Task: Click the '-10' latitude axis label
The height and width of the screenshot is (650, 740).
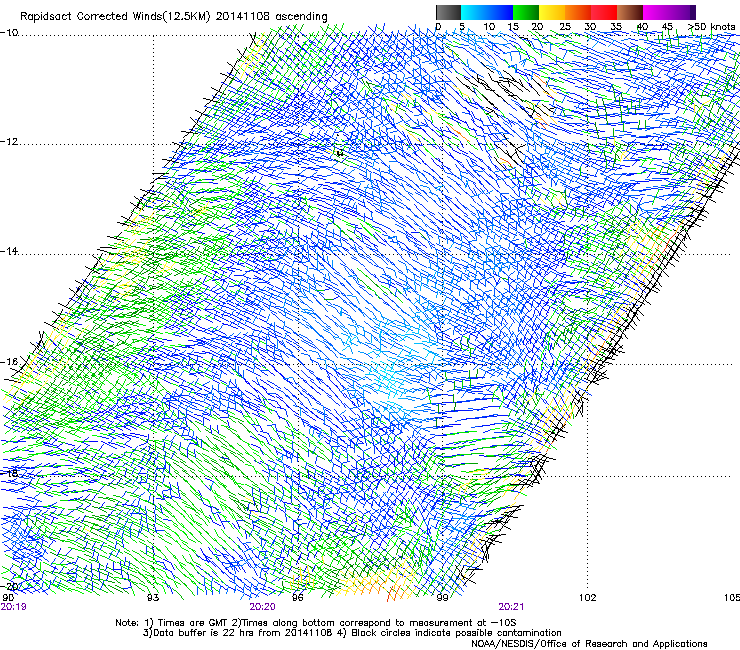Action: point(9,33)
